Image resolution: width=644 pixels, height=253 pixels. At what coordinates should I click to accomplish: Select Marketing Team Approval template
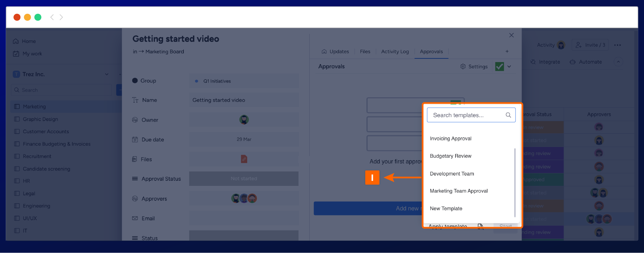(459, 191)
